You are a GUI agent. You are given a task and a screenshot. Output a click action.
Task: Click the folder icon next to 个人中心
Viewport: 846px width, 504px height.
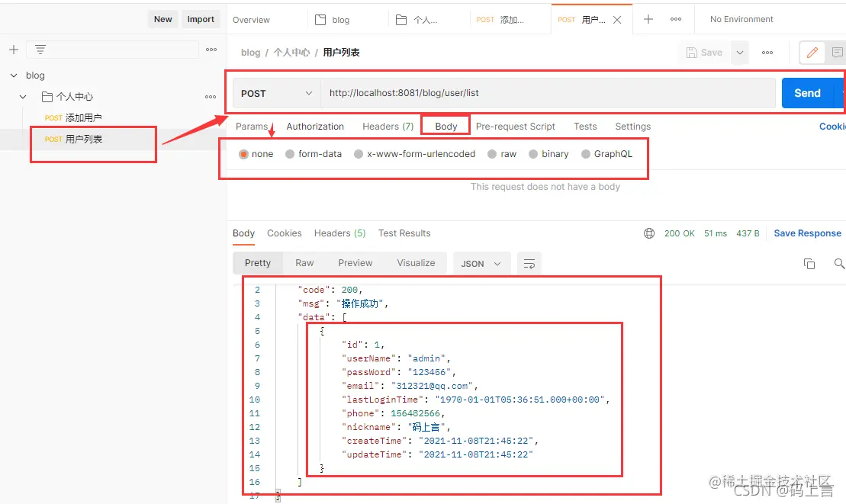click(47, 97)
